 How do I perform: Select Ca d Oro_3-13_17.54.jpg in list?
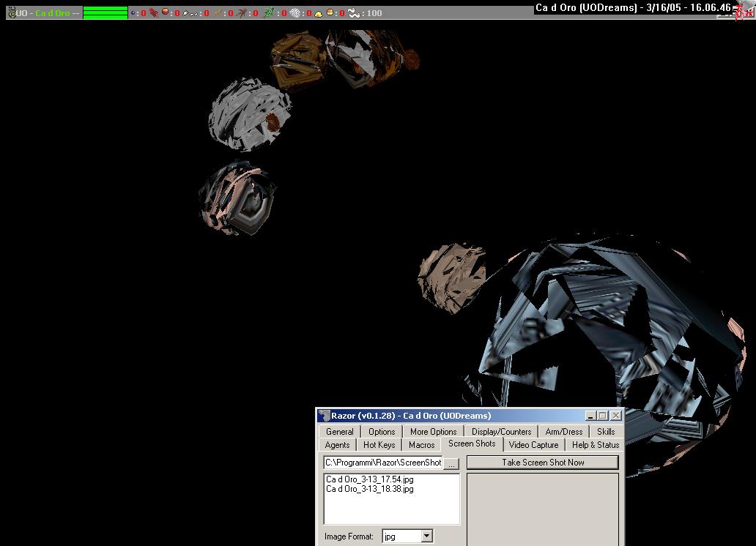tap(370, 479)
